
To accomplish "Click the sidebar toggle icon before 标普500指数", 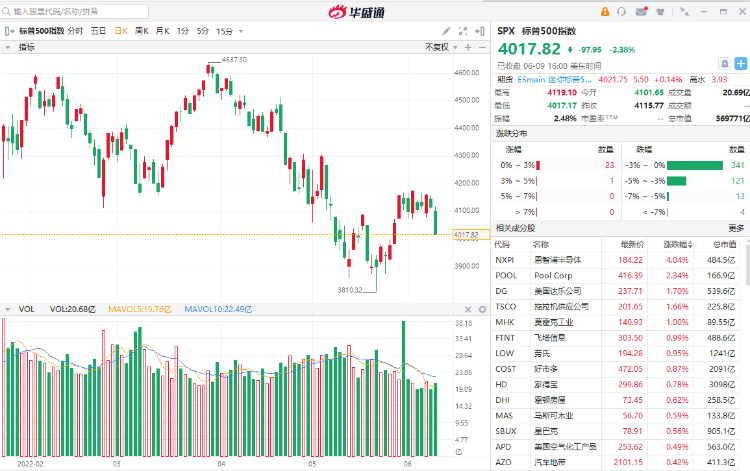I will [9, 31].
